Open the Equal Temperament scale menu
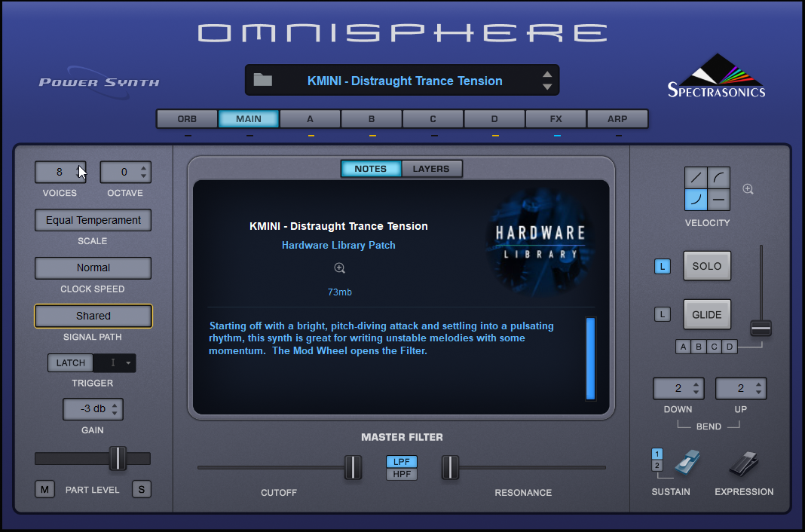The image size is (805, 532). pyautogui.click(x=93, y=220)
